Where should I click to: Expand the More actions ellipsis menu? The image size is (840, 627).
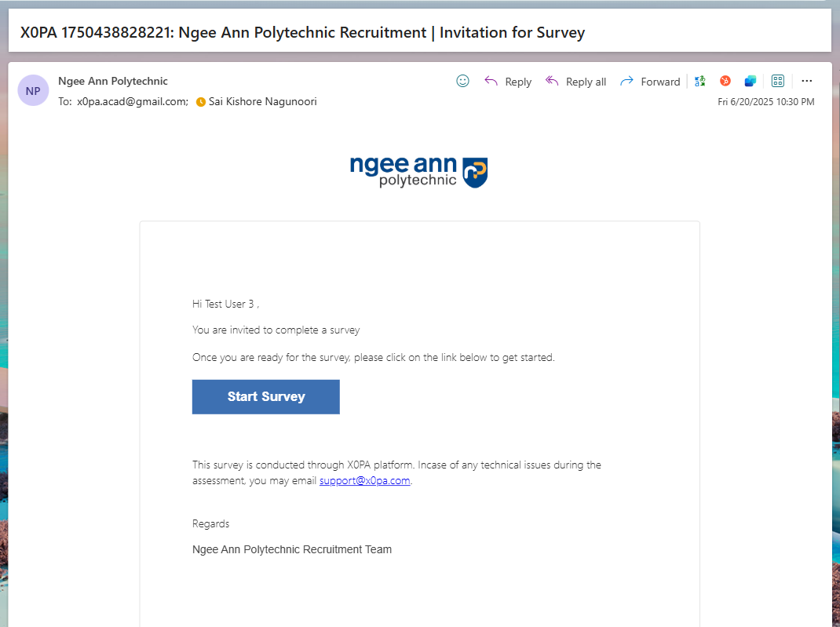point(807,81)
